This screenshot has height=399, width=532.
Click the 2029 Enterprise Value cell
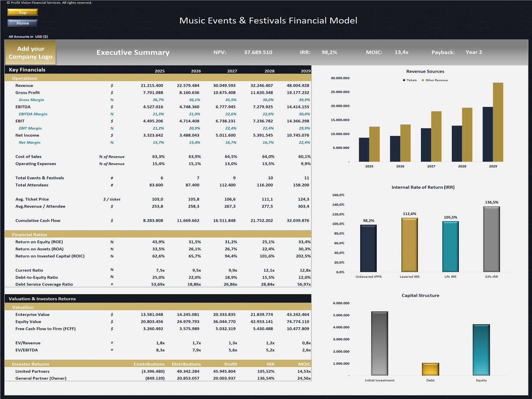298,315
